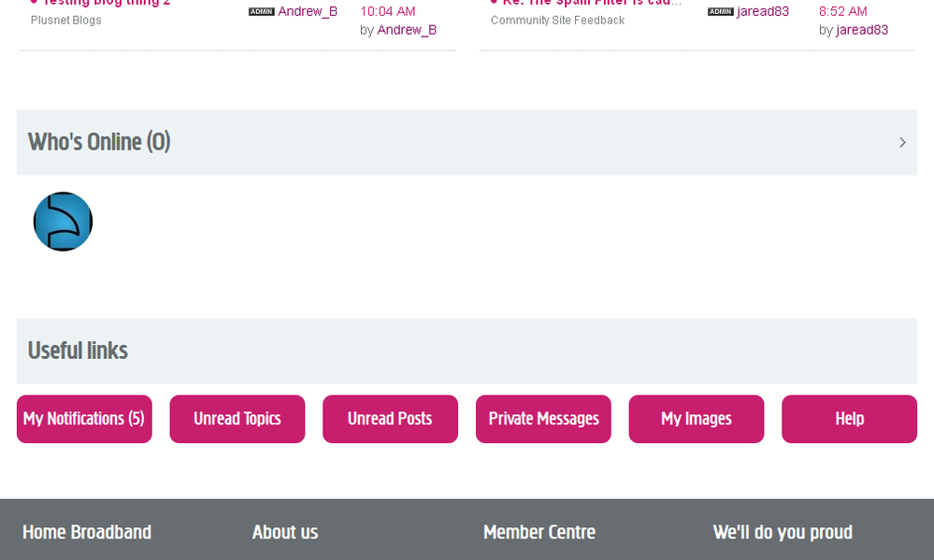This screenshot has width=934, height=560.
Task: Expand the Who's Online section chevron
Action: (x=902, y=142)
